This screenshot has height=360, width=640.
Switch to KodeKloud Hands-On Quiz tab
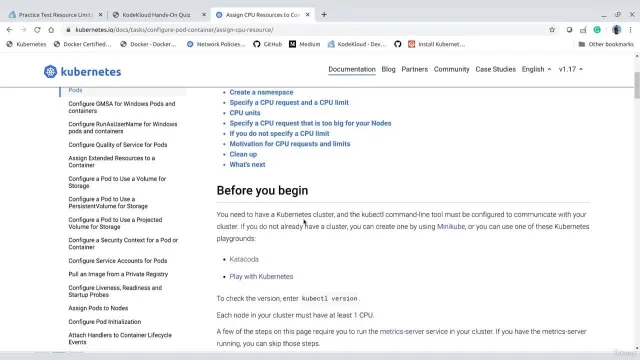[157, 15]
